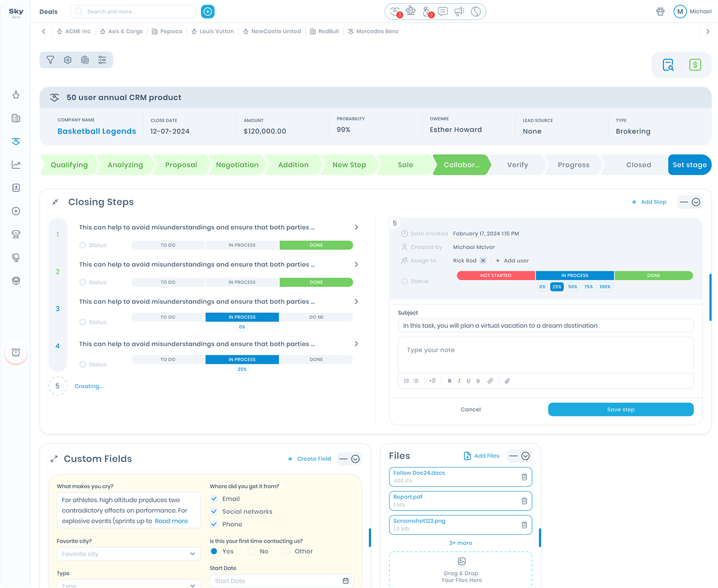718x588 pixels.
Task: Select the No radio button
Action: [252, 551]
